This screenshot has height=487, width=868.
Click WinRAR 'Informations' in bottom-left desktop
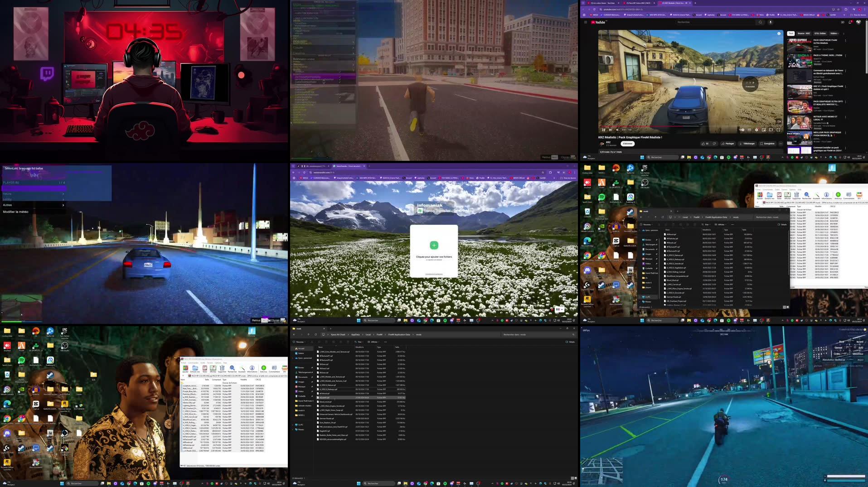[x=252, y=368]
